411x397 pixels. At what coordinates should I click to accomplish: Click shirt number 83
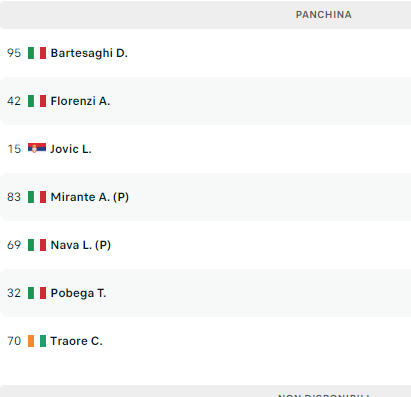(14, 197)
